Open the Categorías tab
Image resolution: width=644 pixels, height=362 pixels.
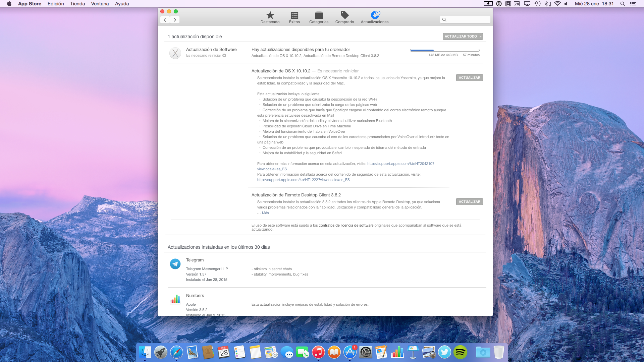point(319,17)
